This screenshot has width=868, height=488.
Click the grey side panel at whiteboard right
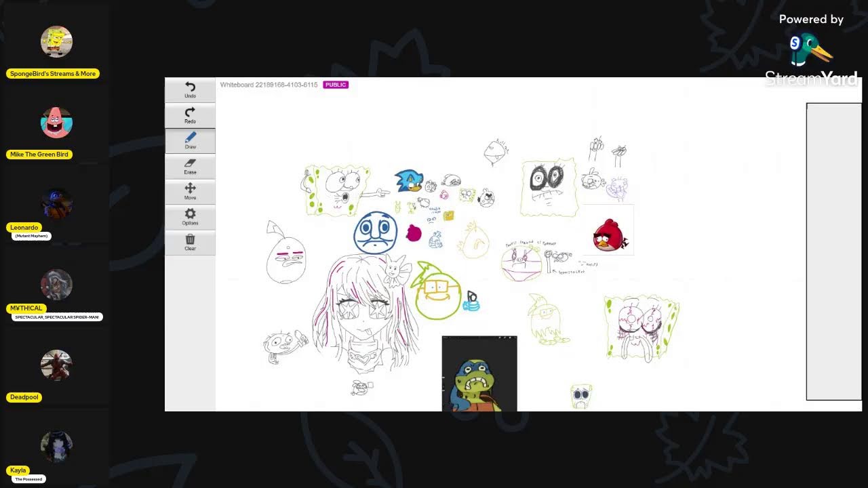point(833,251)
